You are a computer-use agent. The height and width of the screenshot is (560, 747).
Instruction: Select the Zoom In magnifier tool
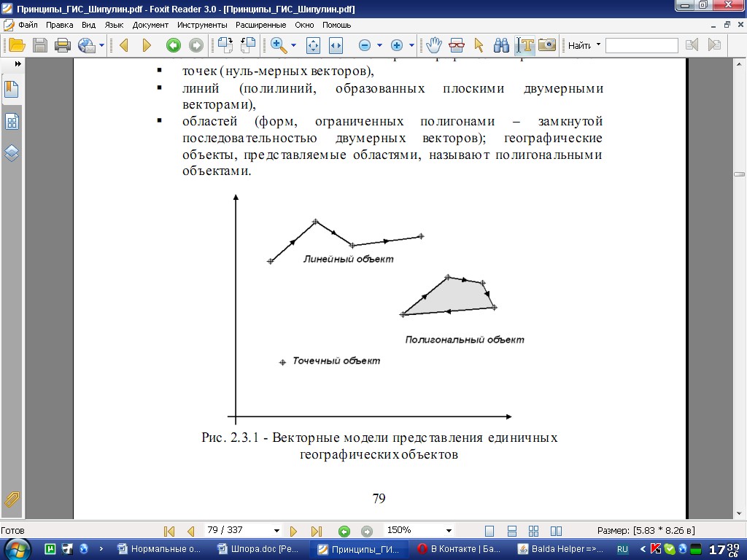[x=279, y=45]
